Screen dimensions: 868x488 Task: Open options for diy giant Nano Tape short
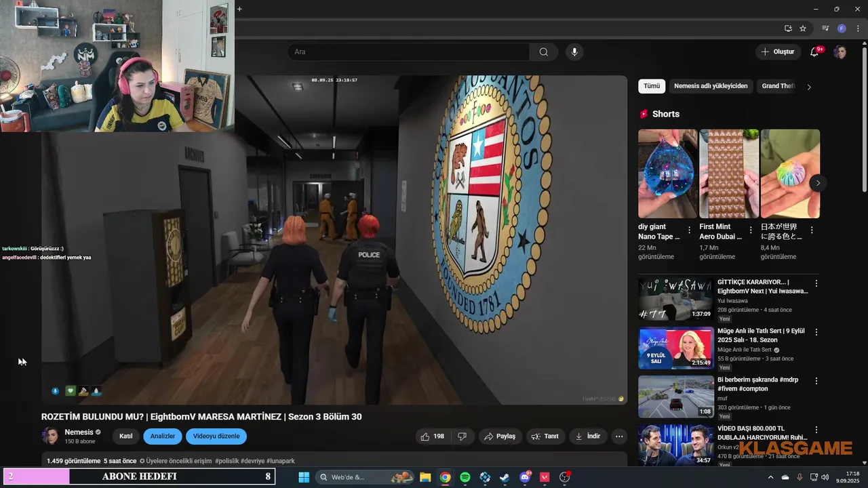(690, 230)
